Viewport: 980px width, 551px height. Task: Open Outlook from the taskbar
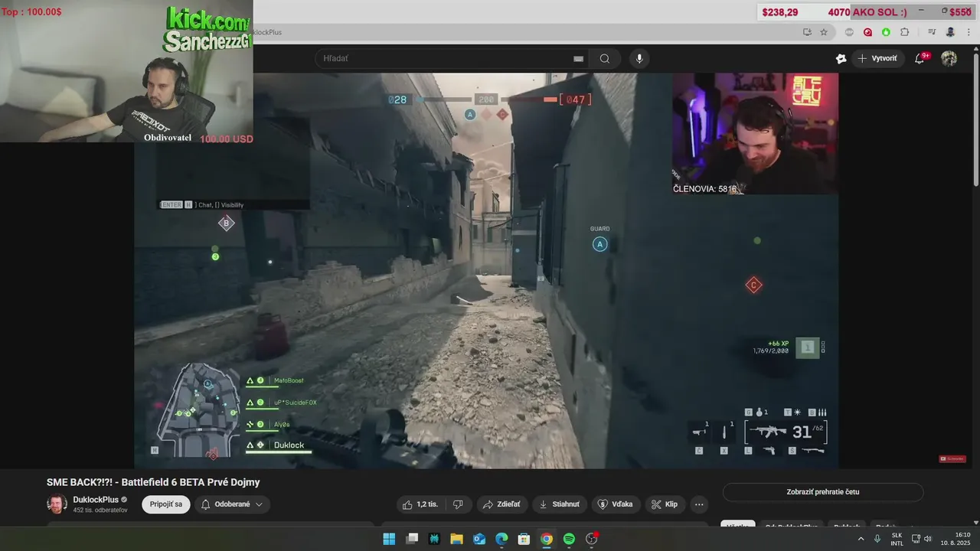coord(479,539)
